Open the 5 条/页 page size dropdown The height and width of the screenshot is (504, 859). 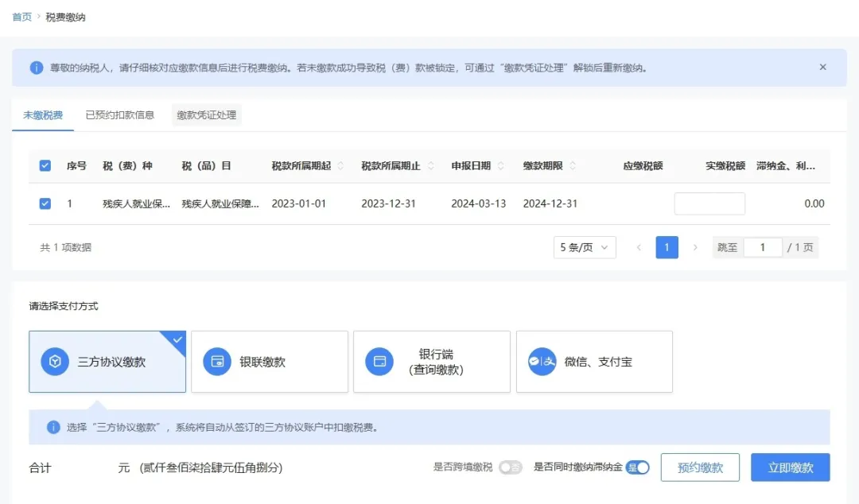(x=584, y=247)
